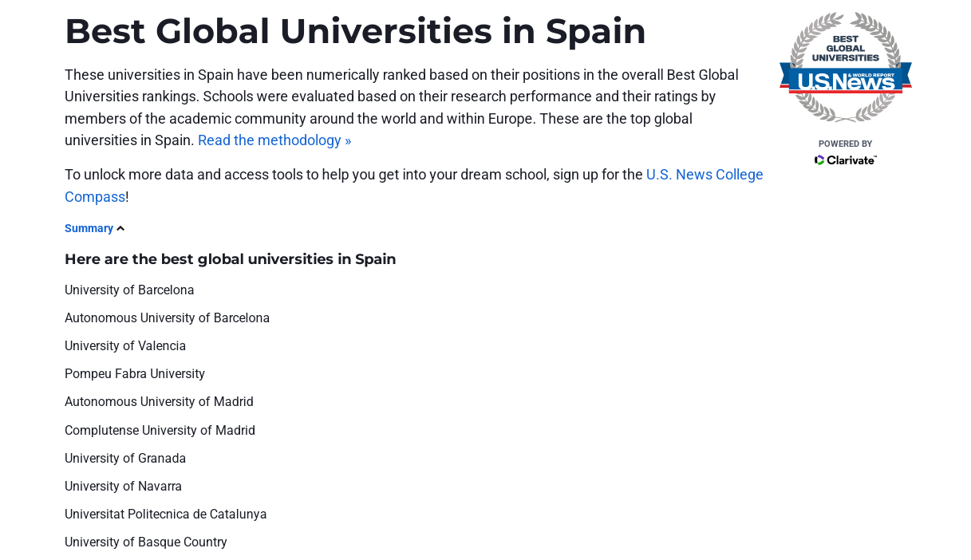This screenshot has height=560, width=971.
Task: Collapse the Summary chevron arrow
Action: (x=120, y=229)
